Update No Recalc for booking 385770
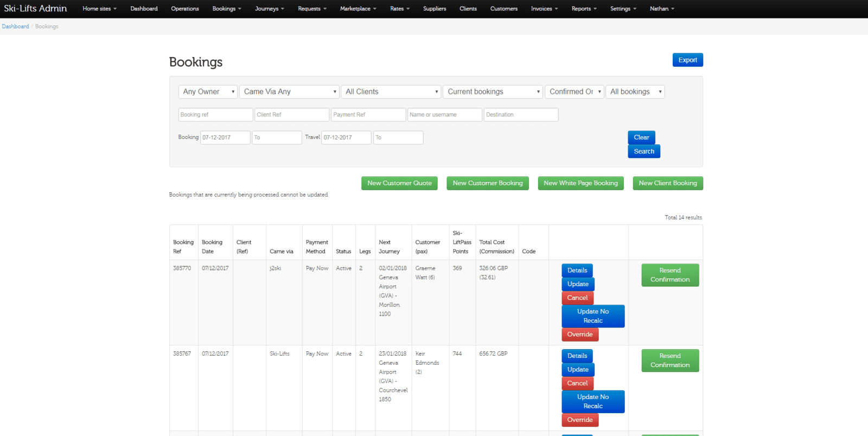Image resolution: width=868 pixels, height=436 pixels. coord(593,316)
